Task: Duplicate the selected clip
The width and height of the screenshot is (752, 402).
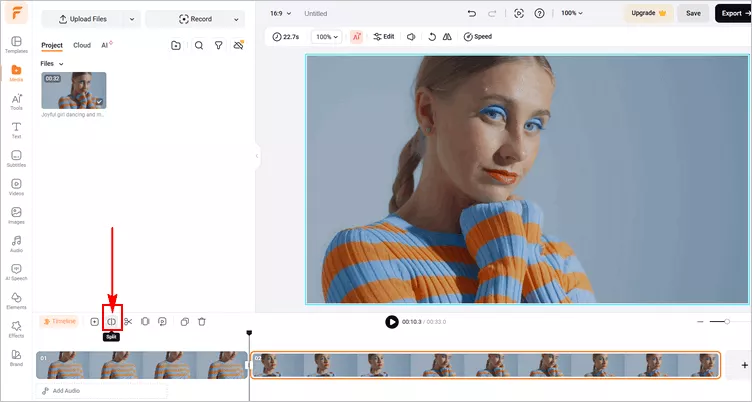Action: pos(185,321)
